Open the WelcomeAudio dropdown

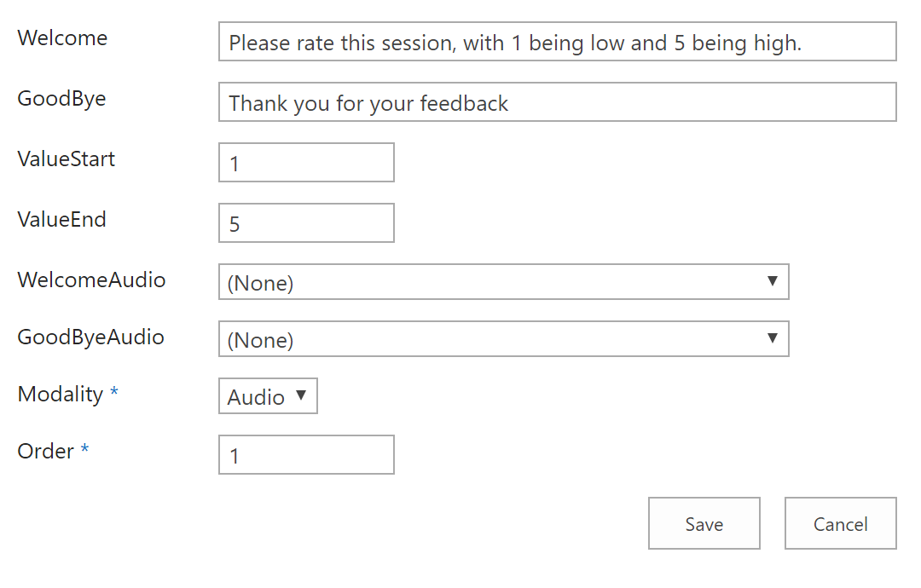click(x=503, y=282)
